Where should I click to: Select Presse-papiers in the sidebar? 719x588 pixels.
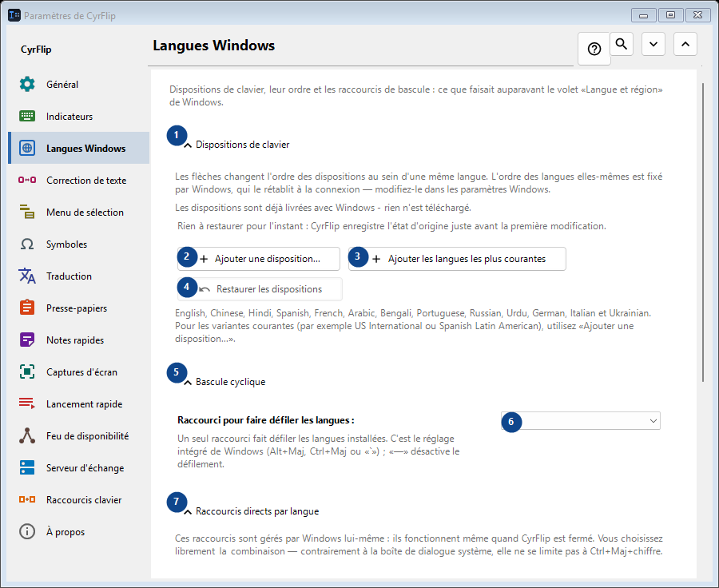79,308
